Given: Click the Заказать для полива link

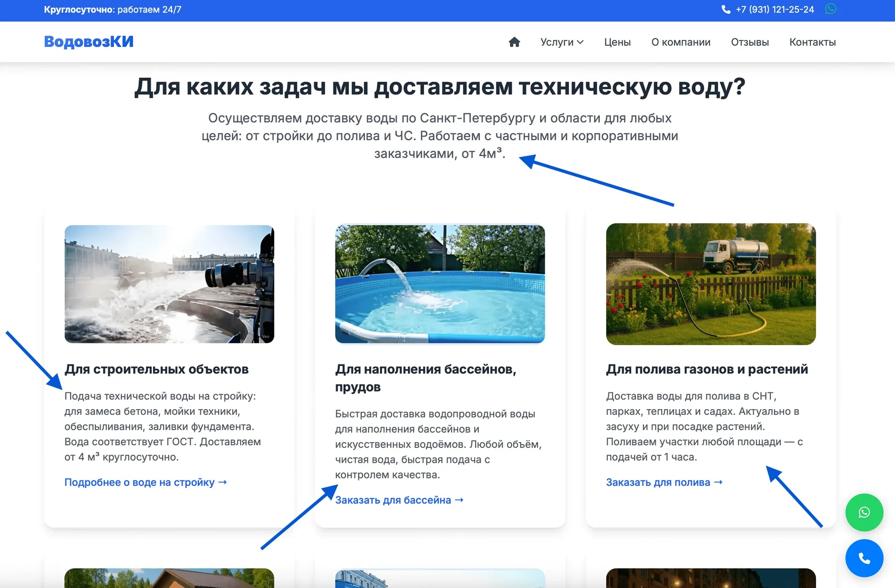Looking at the screenshot, I should [x=663, y=482].
